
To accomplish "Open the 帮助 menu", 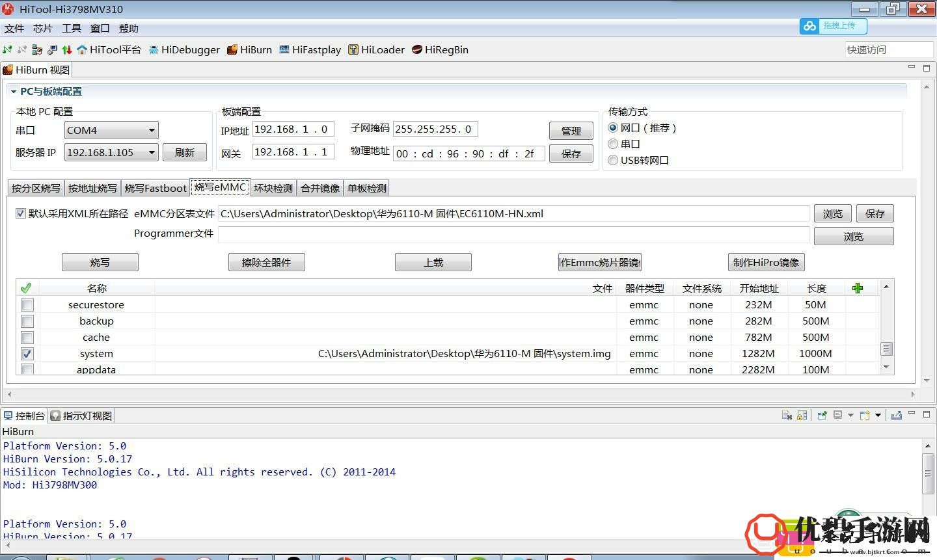I will coord(128,29).
